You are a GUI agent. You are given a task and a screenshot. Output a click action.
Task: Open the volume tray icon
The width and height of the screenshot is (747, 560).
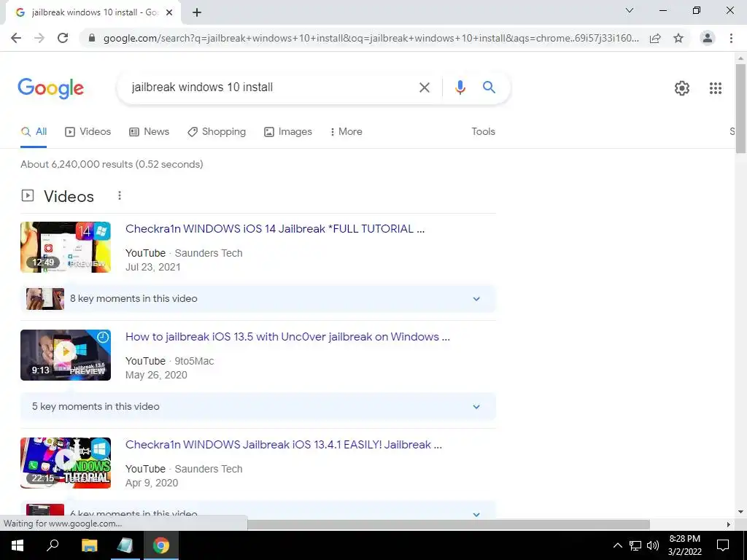pyautogui.click(x=653, y=545)
